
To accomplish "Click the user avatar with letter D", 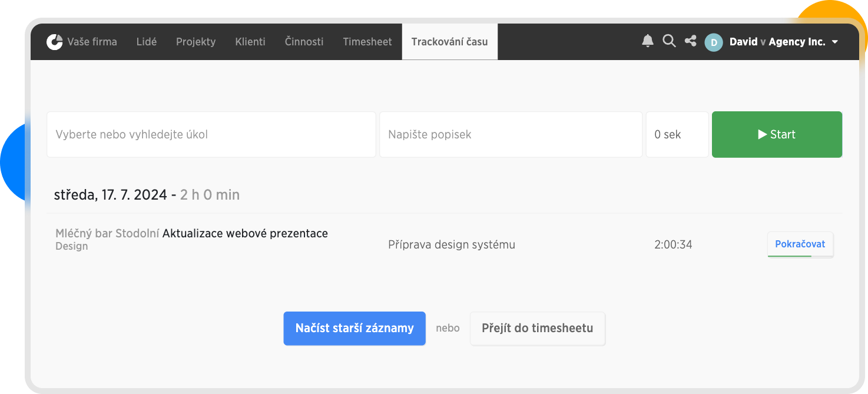I will (714, 42).
